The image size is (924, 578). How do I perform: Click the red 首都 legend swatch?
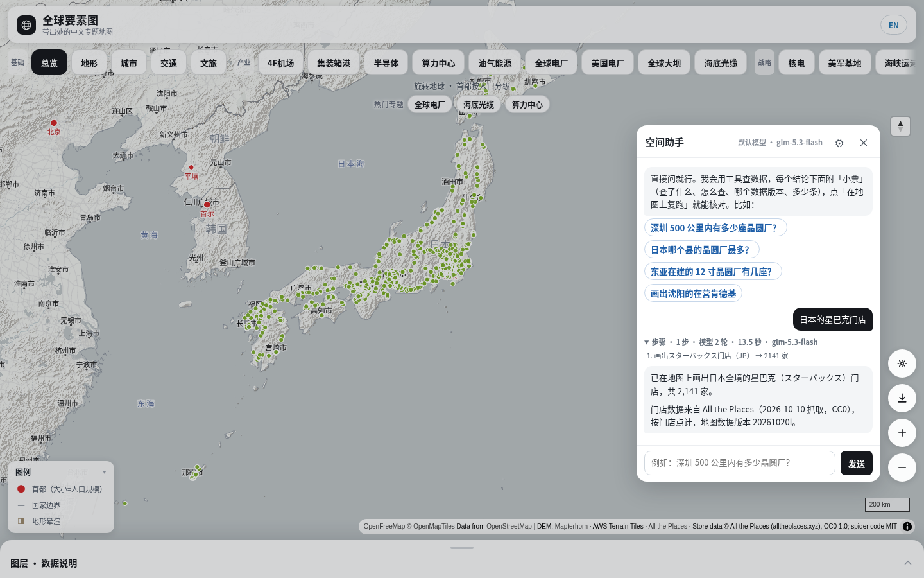pyautogui.click(x=21, y=489)
